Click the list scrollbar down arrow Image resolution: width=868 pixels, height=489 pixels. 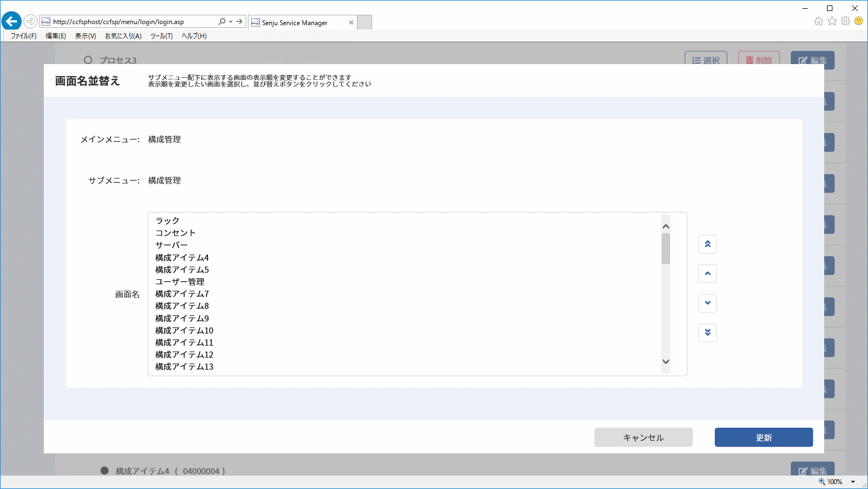tap(666, 361)
